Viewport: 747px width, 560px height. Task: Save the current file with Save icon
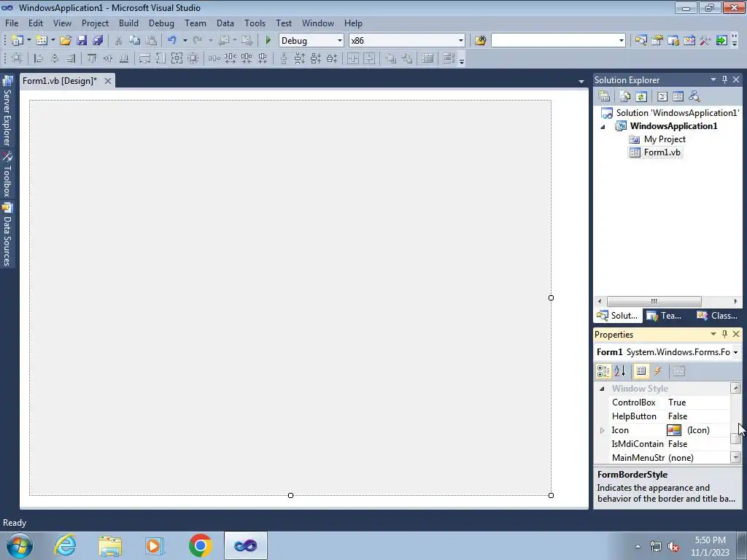[82, 41]
